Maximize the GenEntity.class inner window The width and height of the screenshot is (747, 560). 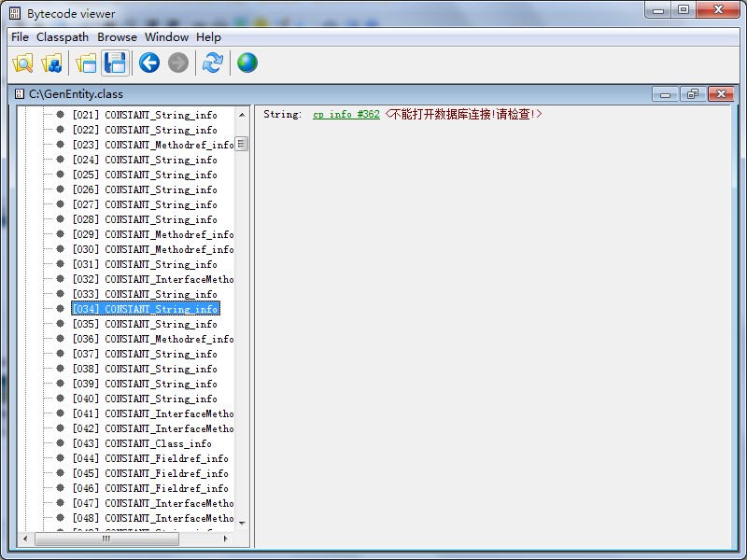(x=693, y=94)
